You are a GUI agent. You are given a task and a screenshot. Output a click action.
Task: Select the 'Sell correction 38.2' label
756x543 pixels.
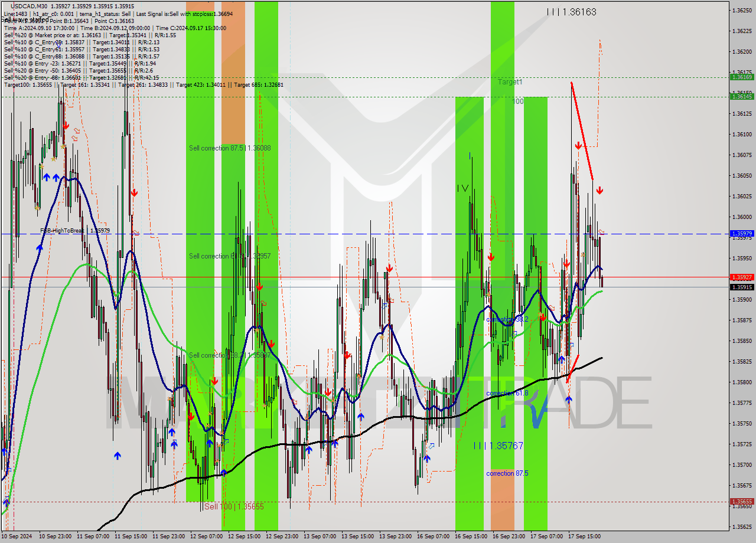(x=230, y=355)
